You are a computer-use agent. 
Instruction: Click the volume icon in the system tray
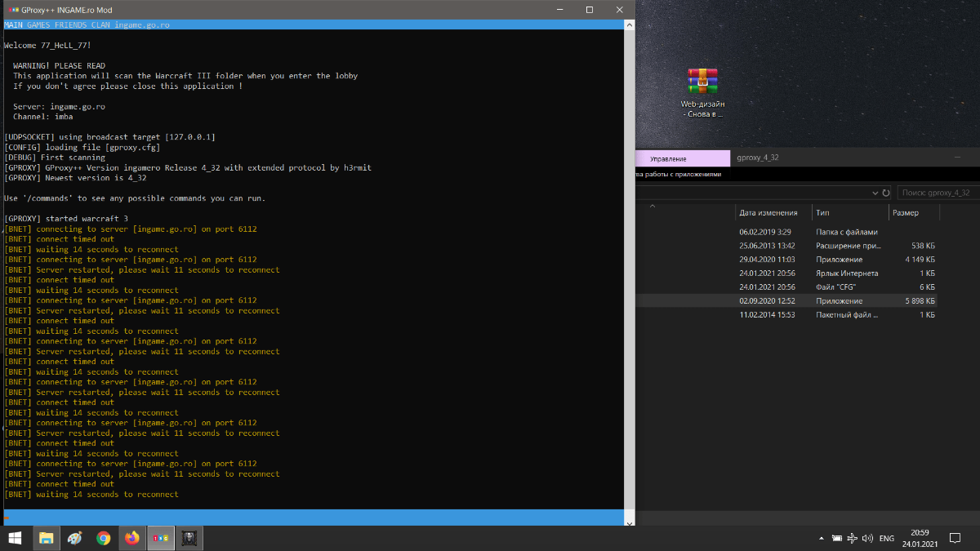point(868,539)
